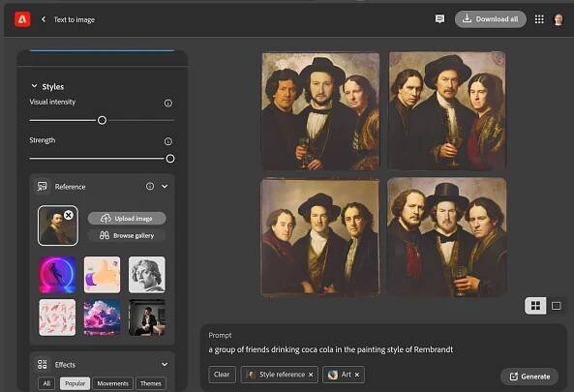
Task: Click the Download all button
Action: [491, 19]
